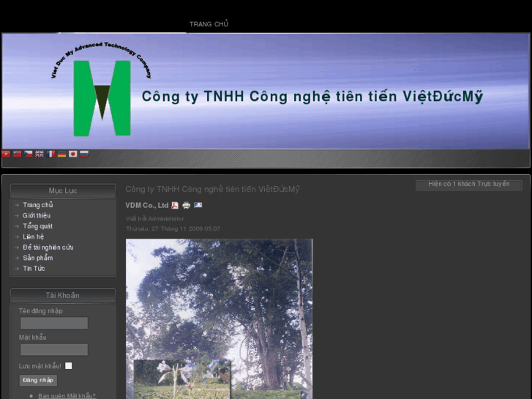Click the Đăng nhập button
Image resolution: width=532 pixels, height=399 pixels.
38,380
